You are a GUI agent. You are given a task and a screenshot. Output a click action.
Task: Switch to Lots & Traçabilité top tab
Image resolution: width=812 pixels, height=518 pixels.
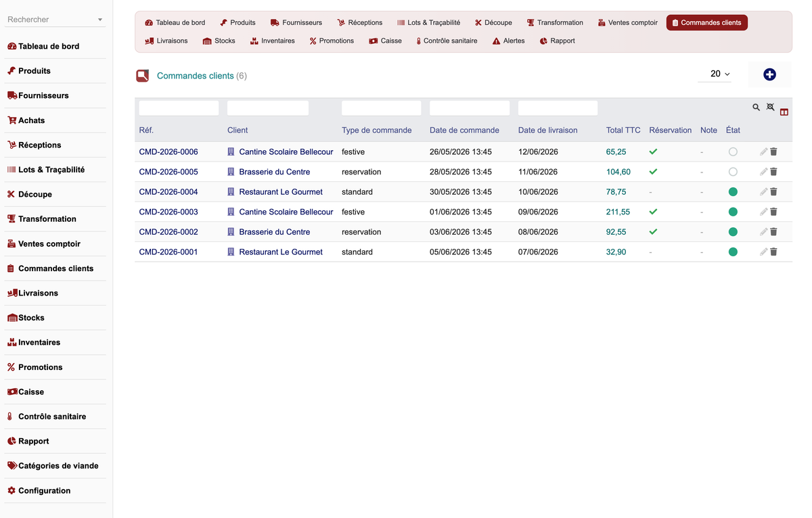point(428,22)
